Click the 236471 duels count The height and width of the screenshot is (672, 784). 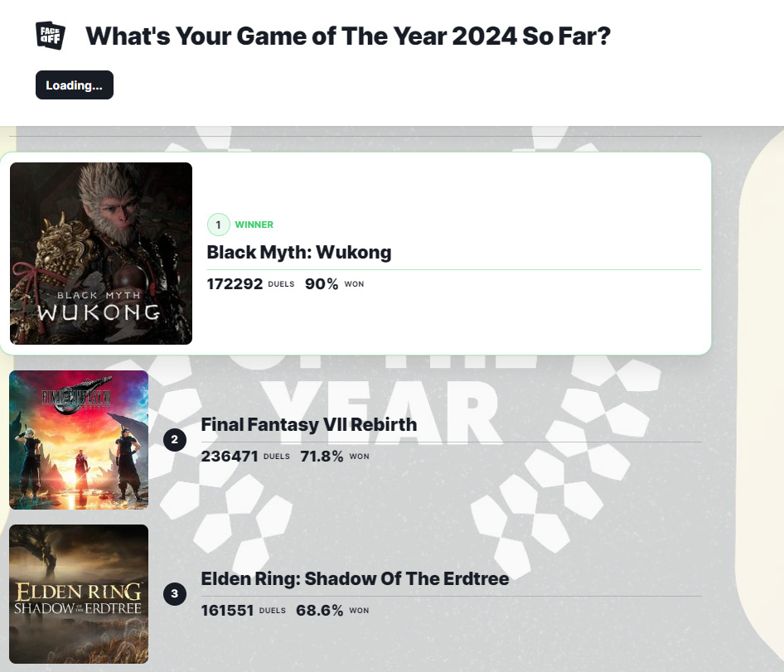(x=230, y=457)
